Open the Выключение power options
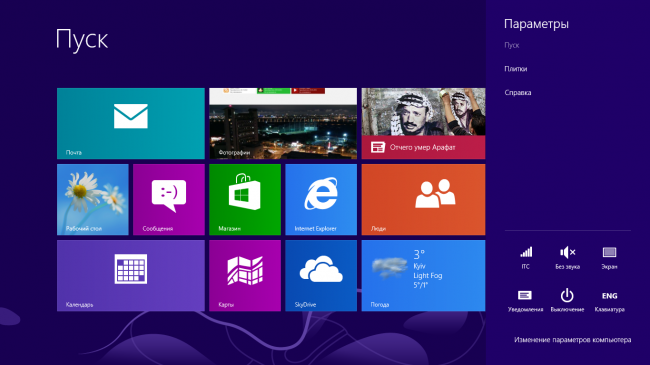This screenshot has height=365, width=650. click(x=567, y=301)
